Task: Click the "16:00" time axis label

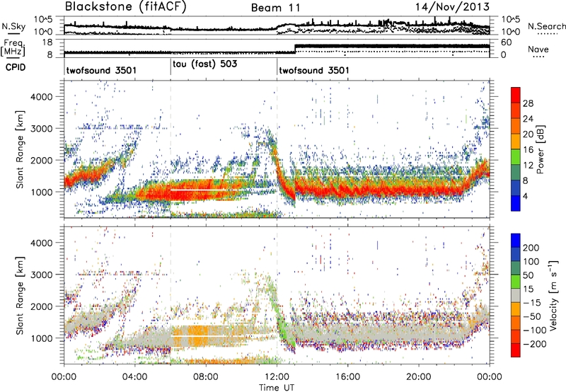Action: tap(347, 377)
